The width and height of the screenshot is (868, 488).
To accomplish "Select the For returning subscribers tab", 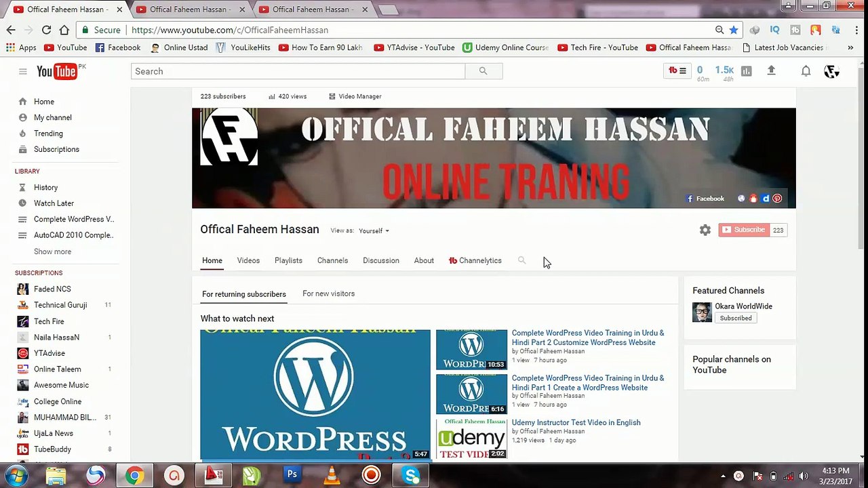I will (244, 294).
